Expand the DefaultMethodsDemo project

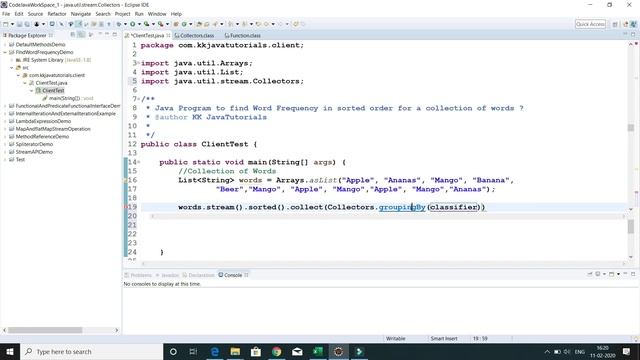point(4,44)
